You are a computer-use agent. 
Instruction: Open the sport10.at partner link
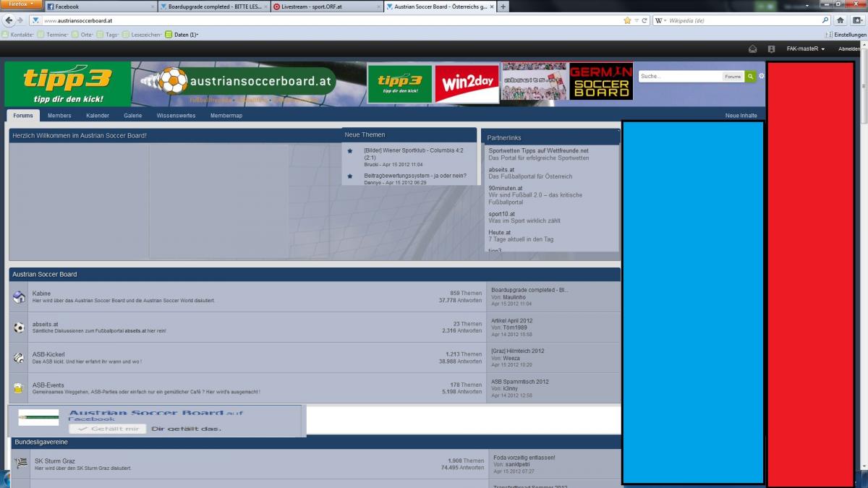pyautogui.click(x=502, y=214)
